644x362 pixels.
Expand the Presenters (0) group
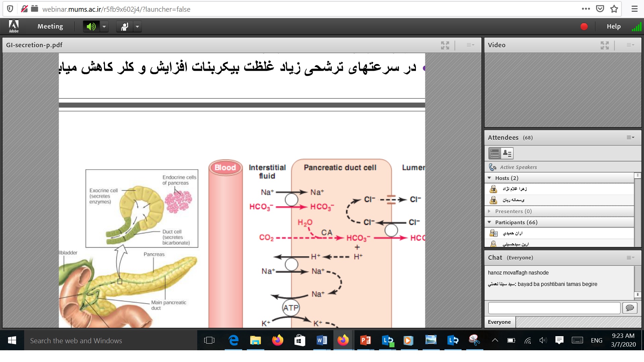[489, 211]
